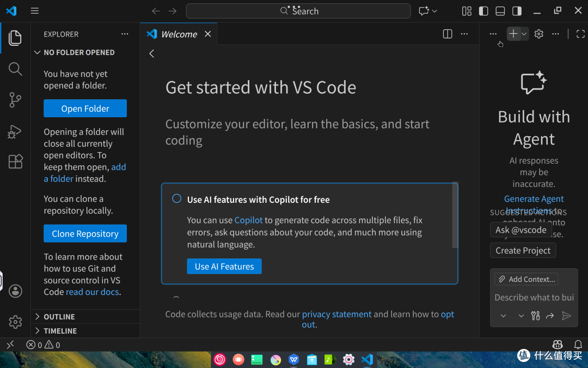Image resolution: width=588 pixels, height=368 pixels.
Task: Open the Explorer view in activity bar
Action: click(x=15, y=38)
